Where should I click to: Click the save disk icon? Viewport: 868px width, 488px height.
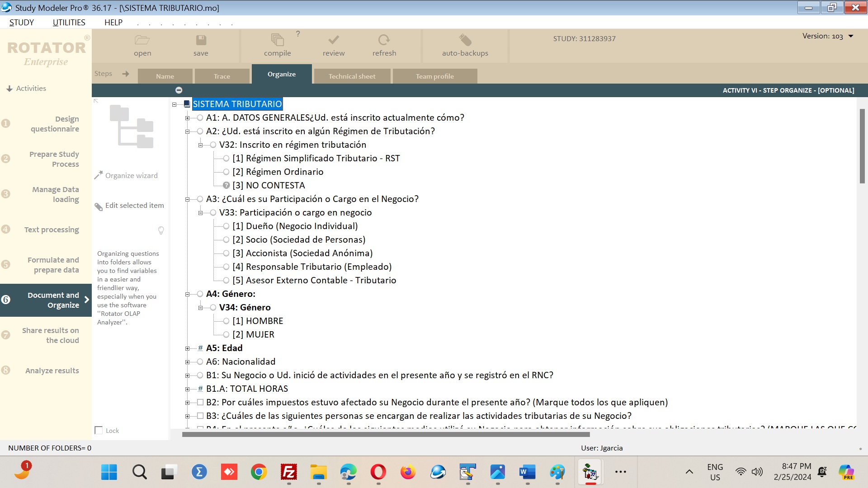point(201,40)
